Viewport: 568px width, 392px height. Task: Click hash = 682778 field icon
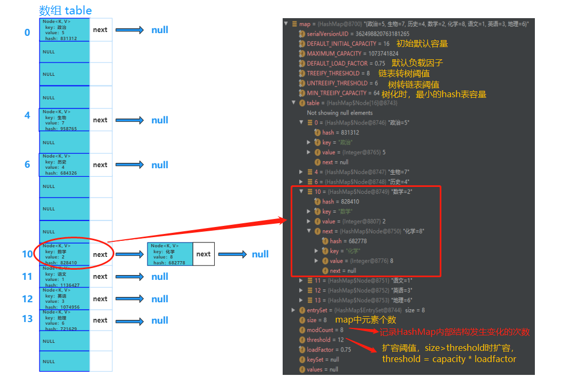[x=325, y=241]
